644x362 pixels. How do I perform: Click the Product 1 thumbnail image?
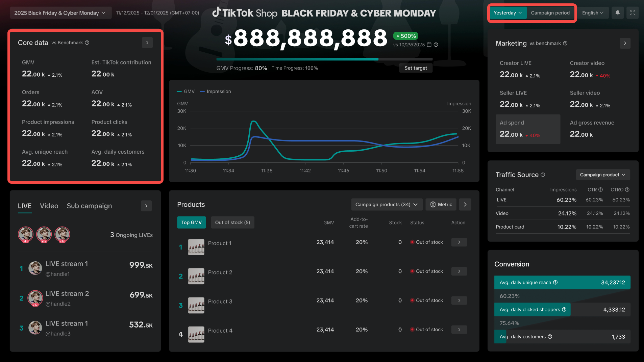[196, 247]
